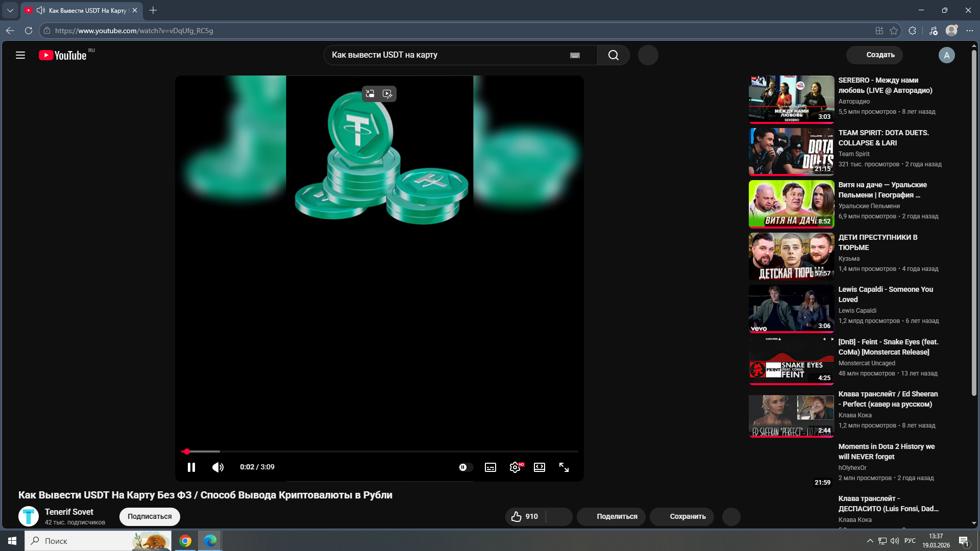Open the Lewis Capaldi Someone You Loved thumbnail

(791, 309)
